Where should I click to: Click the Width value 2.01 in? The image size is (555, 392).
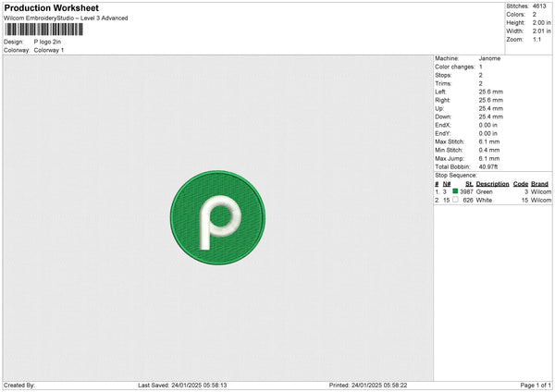[542, 31]
